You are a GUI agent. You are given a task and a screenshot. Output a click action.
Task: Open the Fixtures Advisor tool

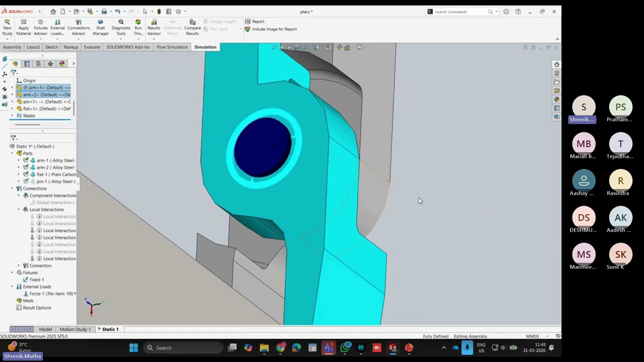pos(40,27)
